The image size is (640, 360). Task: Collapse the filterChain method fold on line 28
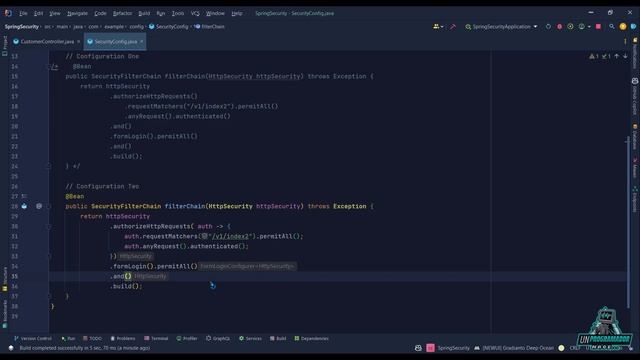49,207
